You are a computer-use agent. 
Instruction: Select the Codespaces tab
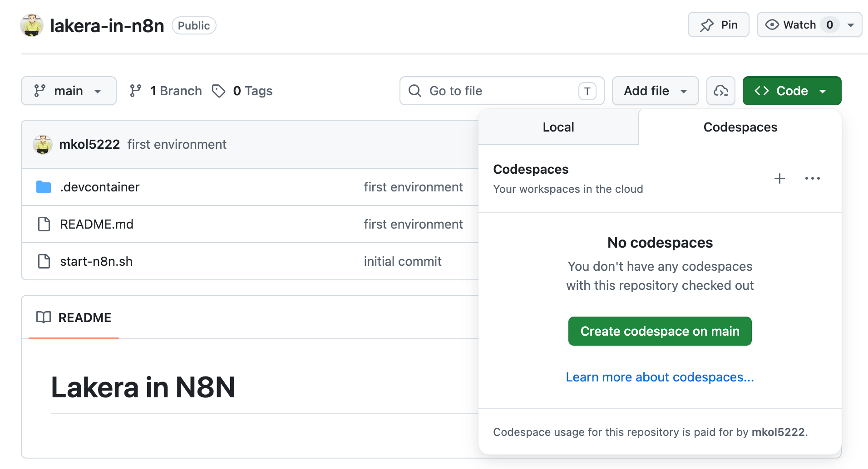(740, 127)
